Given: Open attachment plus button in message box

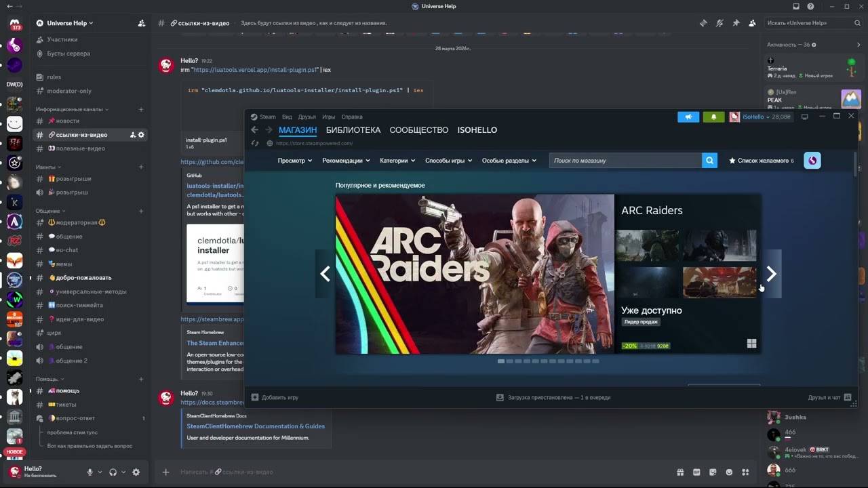Looking at the screenshot, I should [x=165, y=472].
